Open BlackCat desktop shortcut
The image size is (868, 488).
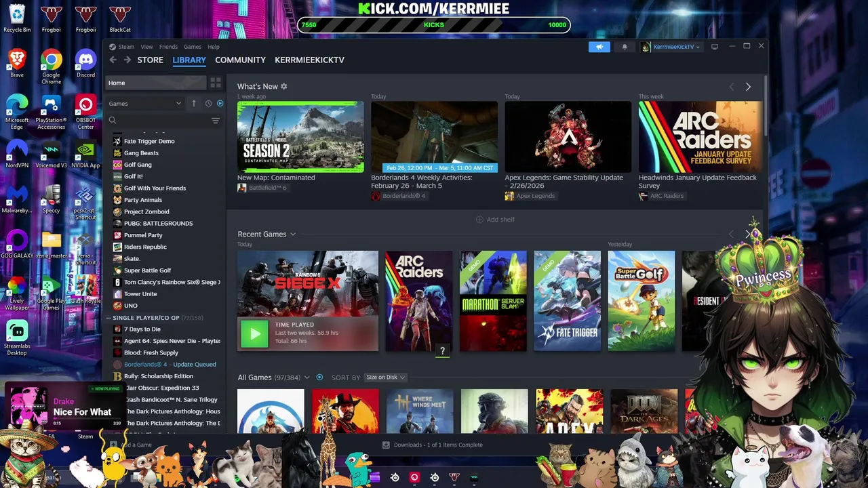[120, 18]
